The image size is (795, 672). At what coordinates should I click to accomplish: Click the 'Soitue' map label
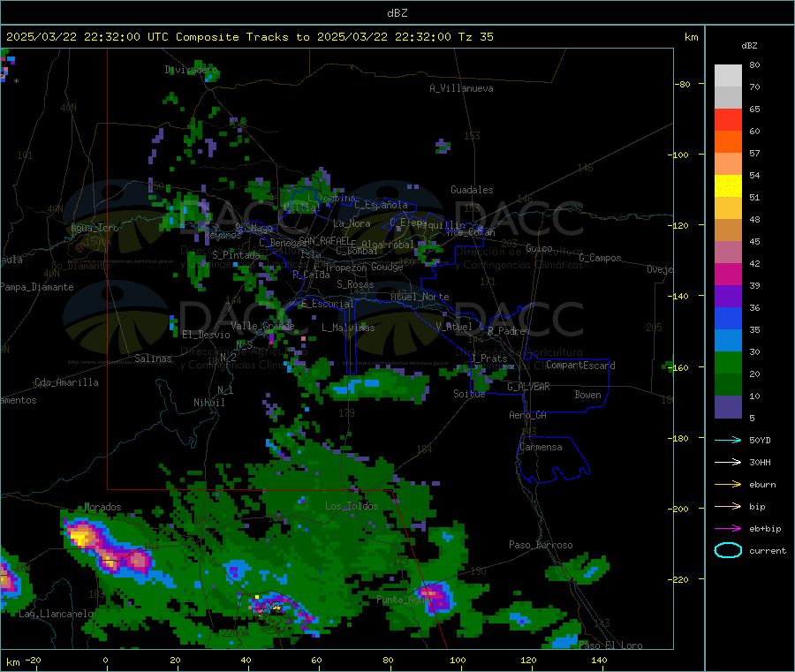tap(470, 393)
